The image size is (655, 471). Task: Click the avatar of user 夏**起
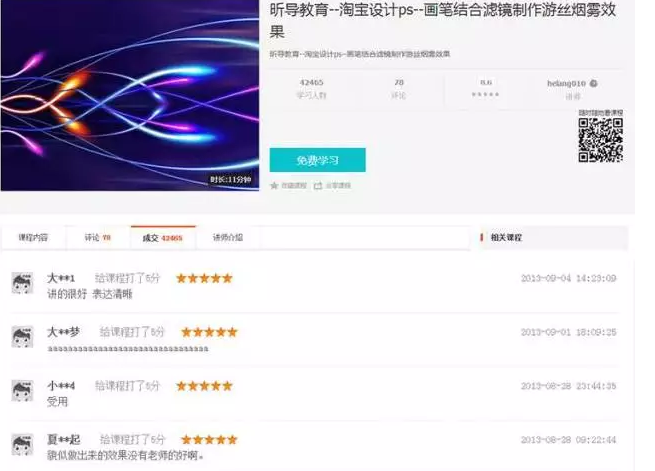[x=22, y=445]
